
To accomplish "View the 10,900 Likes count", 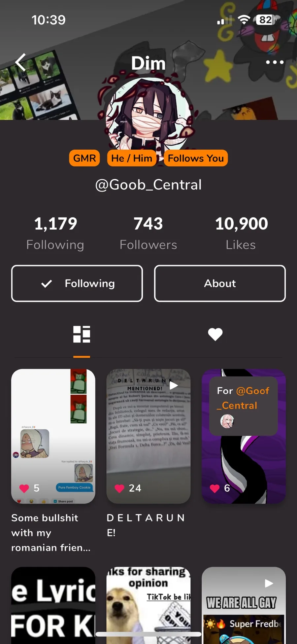I will (241, 233).
